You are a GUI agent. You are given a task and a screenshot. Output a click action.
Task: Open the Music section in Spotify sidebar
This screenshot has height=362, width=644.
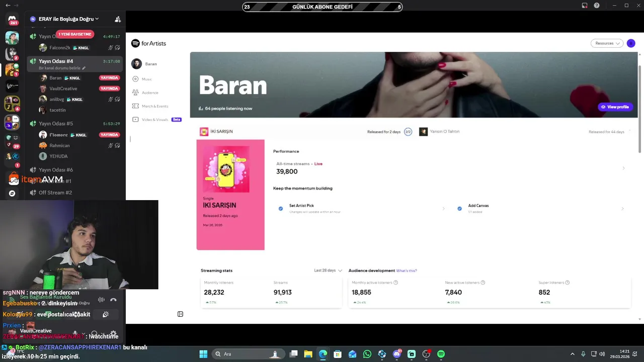point(146,79)
